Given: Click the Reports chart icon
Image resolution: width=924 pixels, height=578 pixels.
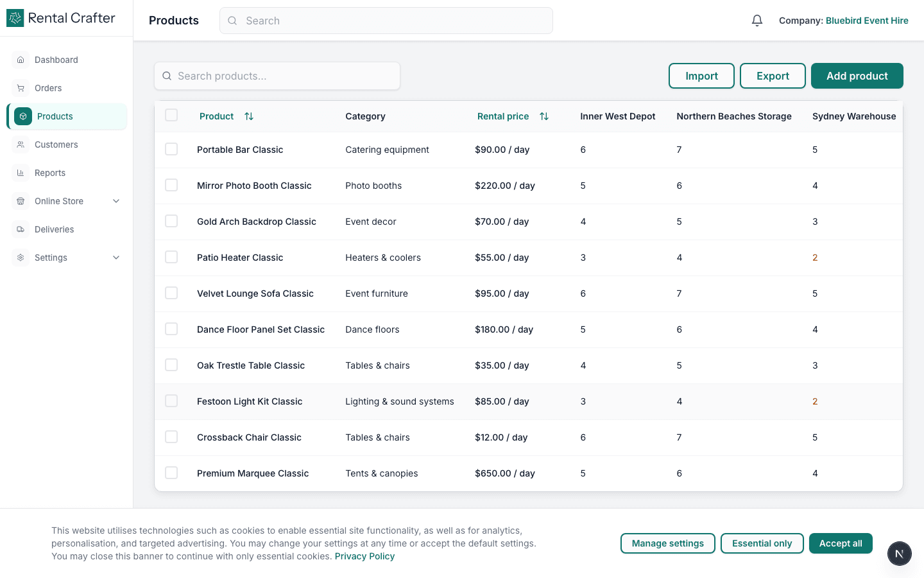Looking at the screenshot, I should click(21, 173).
